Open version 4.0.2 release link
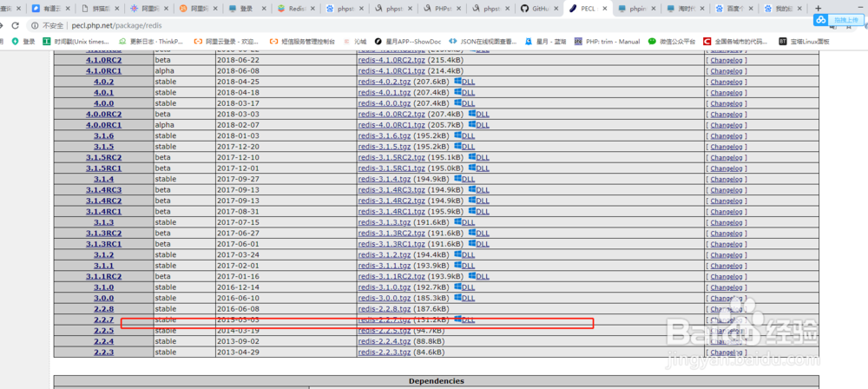 (103, 82)
